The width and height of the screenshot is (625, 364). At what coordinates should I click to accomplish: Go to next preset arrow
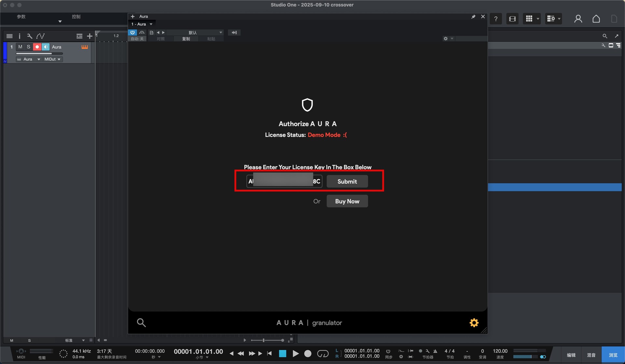point(163,33)
